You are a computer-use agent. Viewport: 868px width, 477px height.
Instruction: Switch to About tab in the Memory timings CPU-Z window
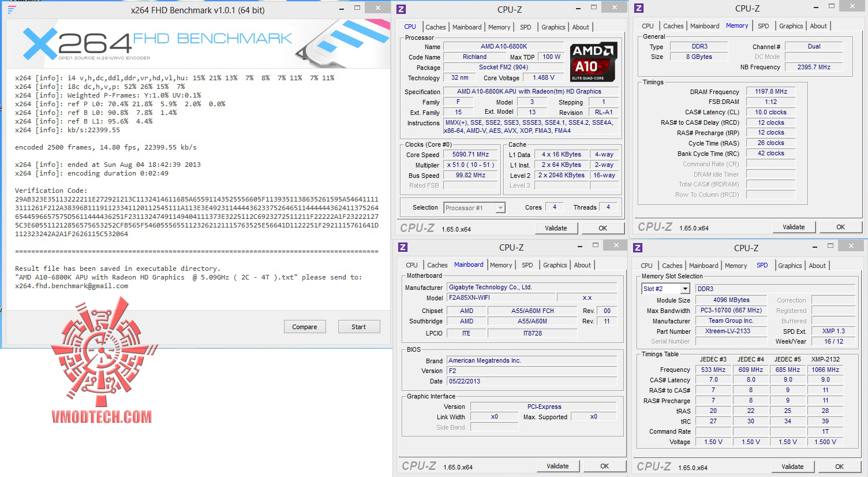818,26
